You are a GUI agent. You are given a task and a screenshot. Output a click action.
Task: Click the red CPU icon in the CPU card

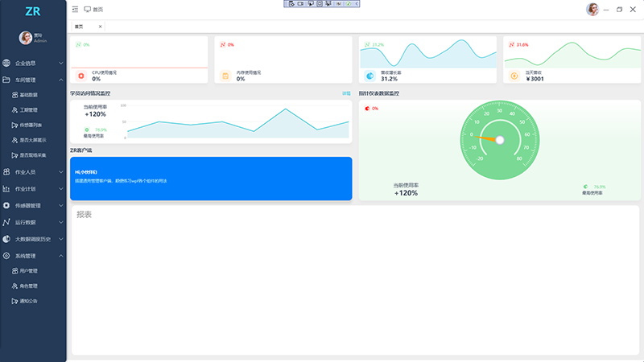[81, 76]
